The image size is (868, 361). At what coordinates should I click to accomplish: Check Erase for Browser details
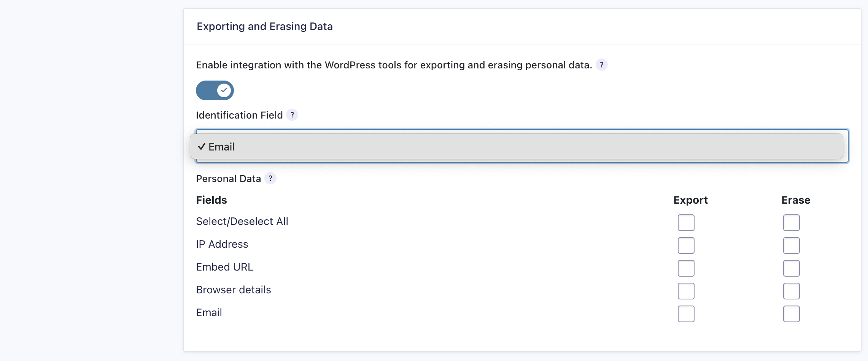pos(791,291)
